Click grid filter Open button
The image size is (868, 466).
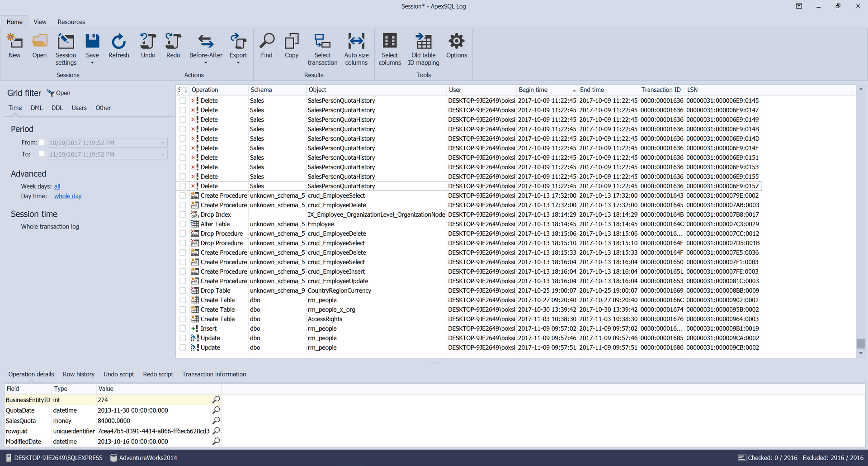point(59,93)
